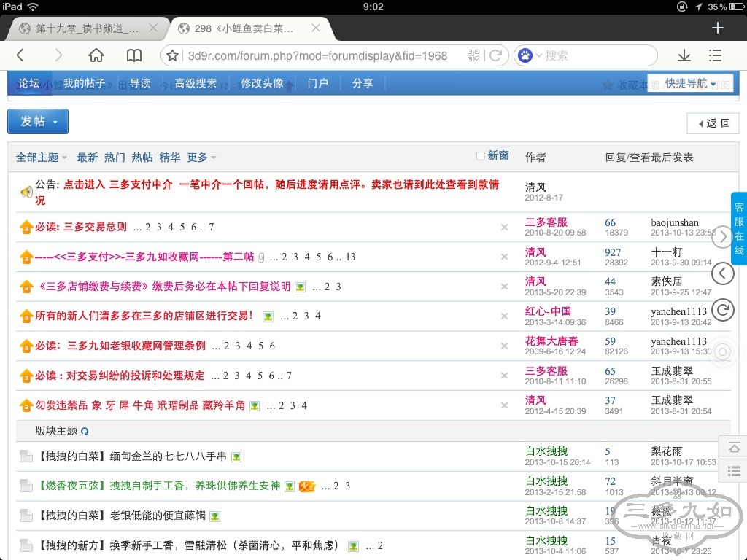Image resolution: width=747 pixels, height=560 pixels.
Task: Open a new tab with plus icon
Action: [718, 28]
